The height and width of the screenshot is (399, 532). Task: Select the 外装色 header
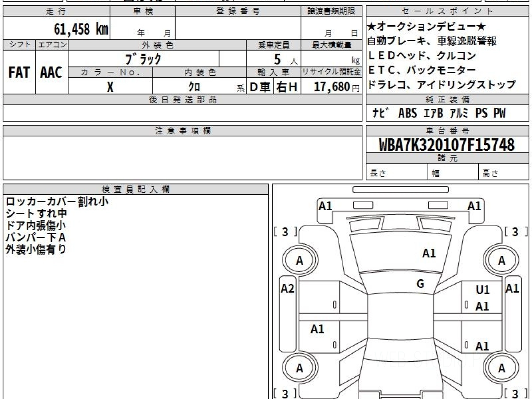point(157,45)
